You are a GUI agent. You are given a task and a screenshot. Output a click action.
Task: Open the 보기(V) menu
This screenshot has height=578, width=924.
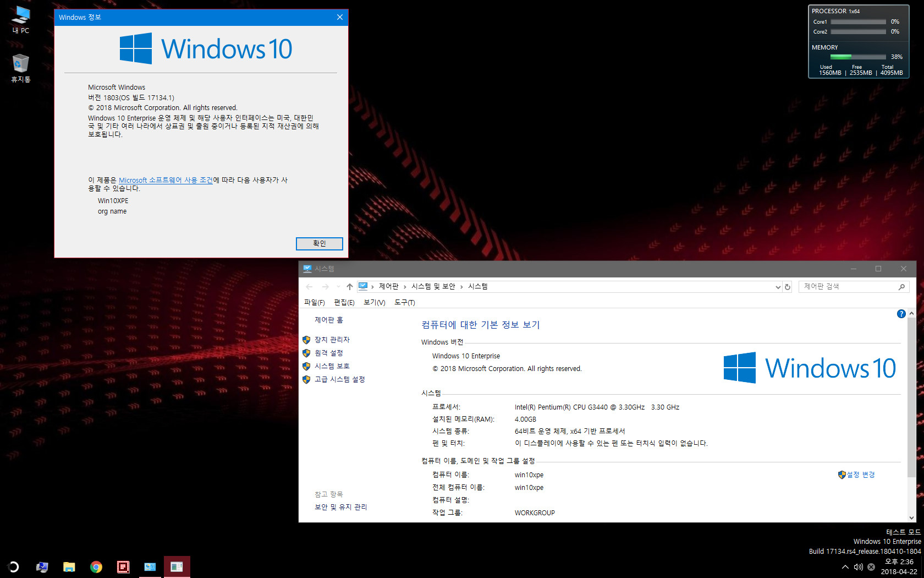(375, 302)
